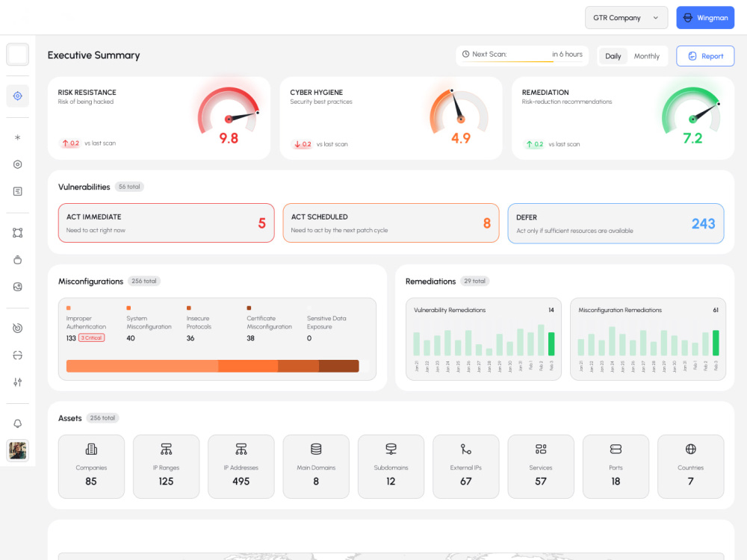Click the 3 Critical badge under Improper Authentication
747x560 pixels.
click(x=91, y=337)
